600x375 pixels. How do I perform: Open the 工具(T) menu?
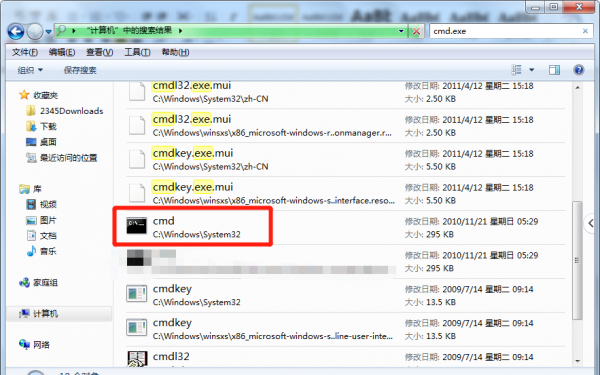[137, 52]
